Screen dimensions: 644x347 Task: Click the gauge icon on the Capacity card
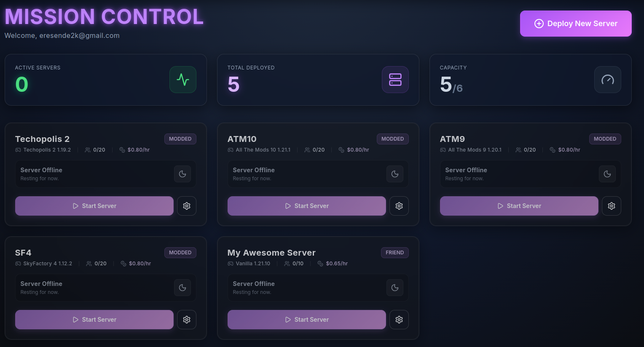(x=607, y=80)
